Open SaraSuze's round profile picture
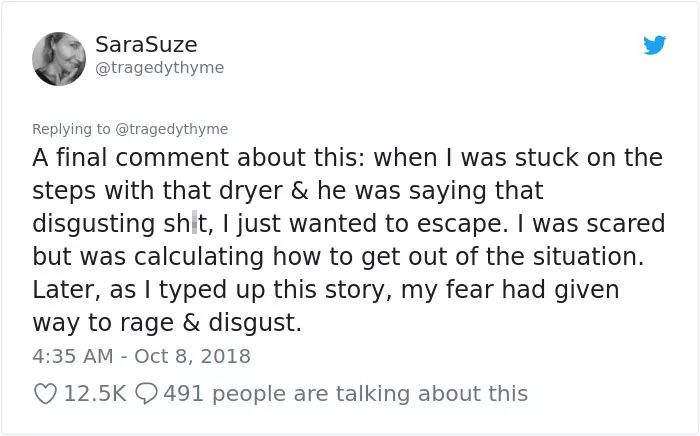Image resolution: width=700 pixels, height=436 pixels. point(59,58)
